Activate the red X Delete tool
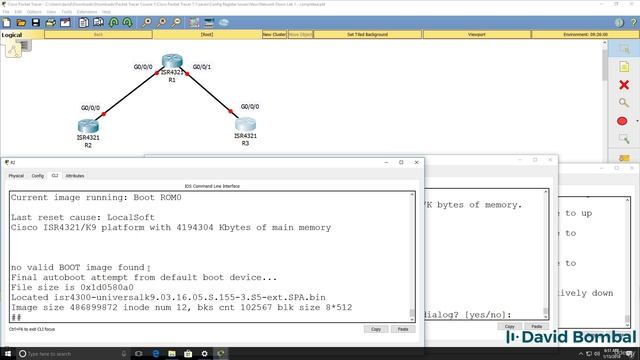Image resolution: width=640 pixels, height=360 pixels. coord(624,85)
